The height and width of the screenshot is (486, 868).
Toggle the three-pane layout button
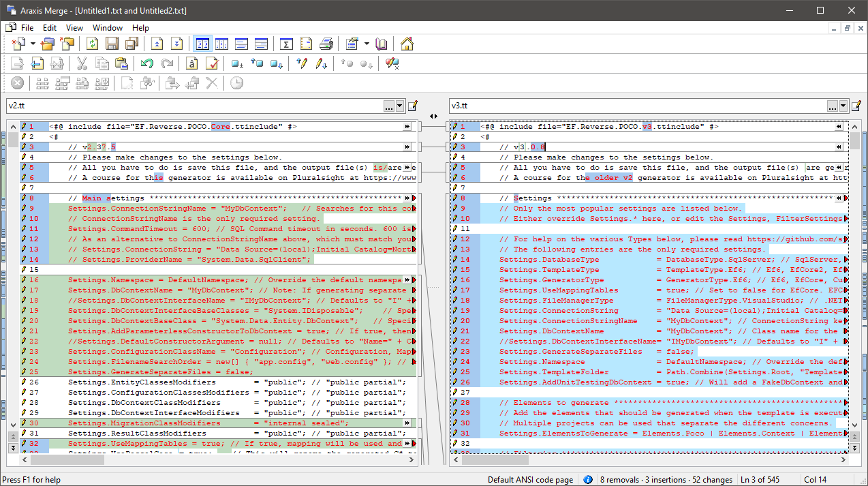(221, 43)
